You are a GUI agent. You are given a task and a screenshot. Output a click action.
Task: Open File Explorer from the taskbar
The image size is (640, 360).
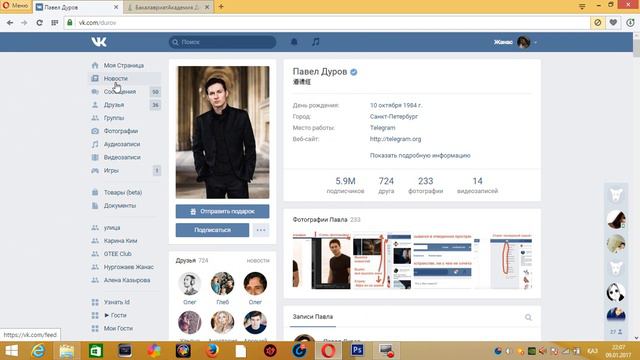coord(67,350)
